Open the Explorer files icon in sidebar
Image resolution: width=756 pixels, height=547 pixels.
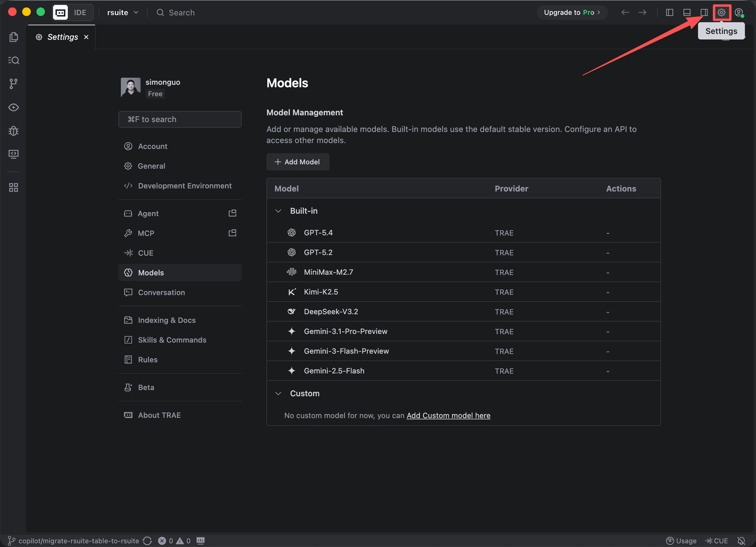tap(14, 37)
